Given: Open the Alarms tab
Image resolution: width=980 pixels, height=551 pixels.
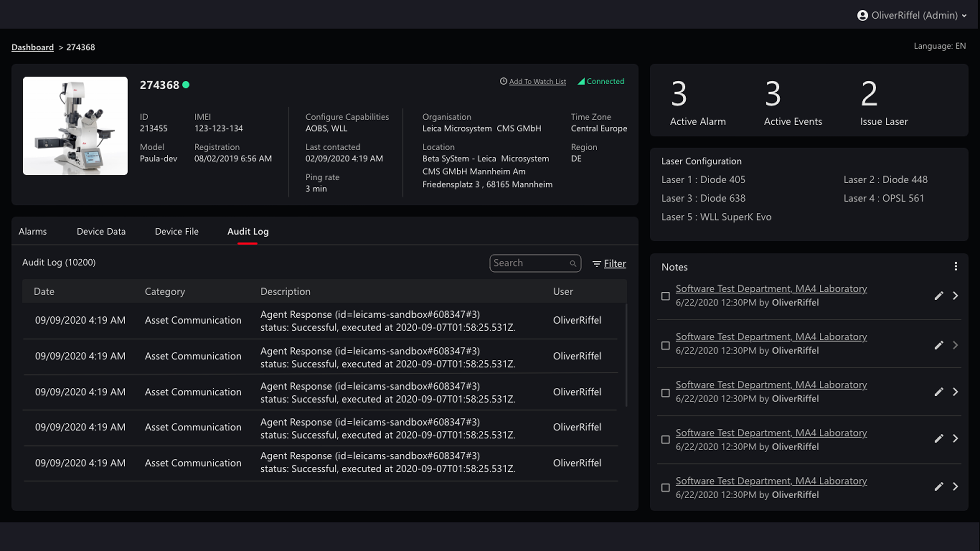Looking at the screenshot, I should click(33, 231).
